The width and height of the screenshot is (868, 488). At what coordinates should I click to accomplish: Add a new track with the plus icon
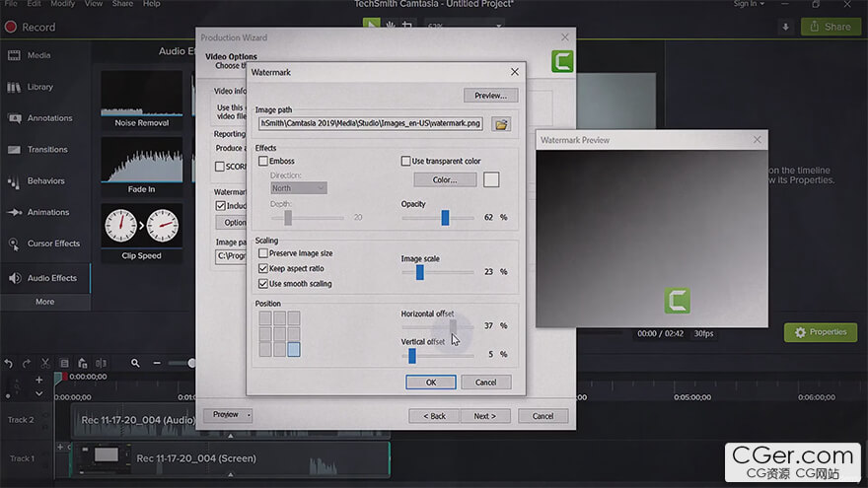pos(38,381)
